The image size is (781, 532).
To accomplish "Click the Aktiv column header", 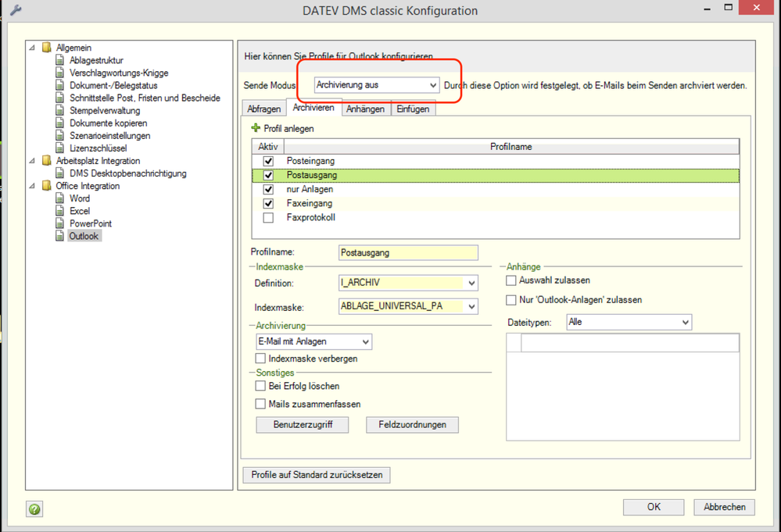I will pyautogui.click(x=268, y=147).
